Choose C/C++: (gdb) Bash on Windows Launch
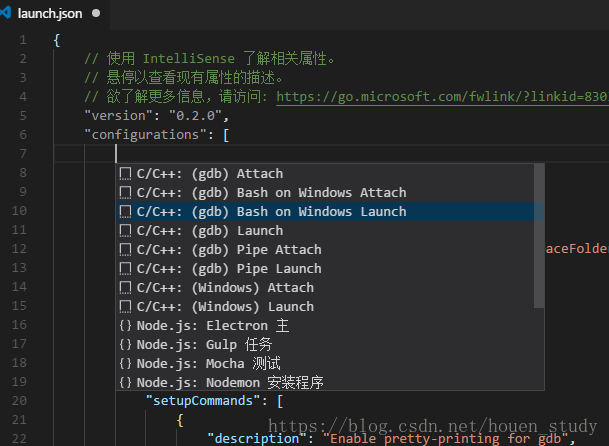The width and height of the screenshot is (609, 446). pyautogui.click(x=325, y=211)
